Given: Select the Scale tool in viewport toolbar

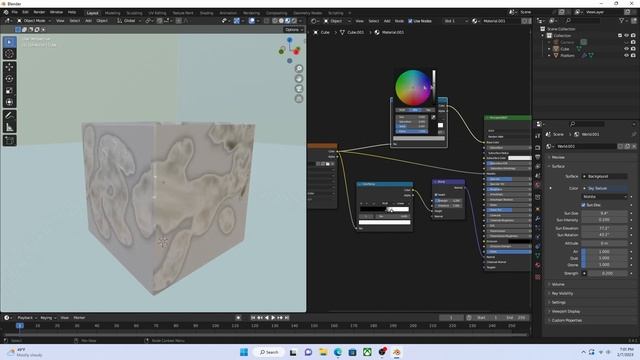Looking at the screenshot, I should (x=9, y=91).
